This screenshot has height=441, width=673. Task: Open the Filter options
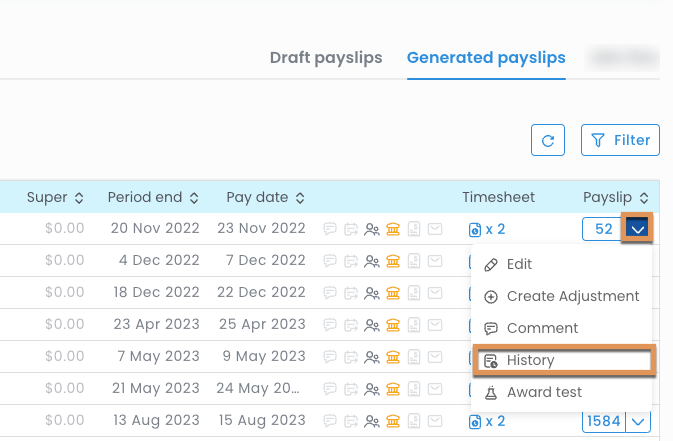(620, 140)
